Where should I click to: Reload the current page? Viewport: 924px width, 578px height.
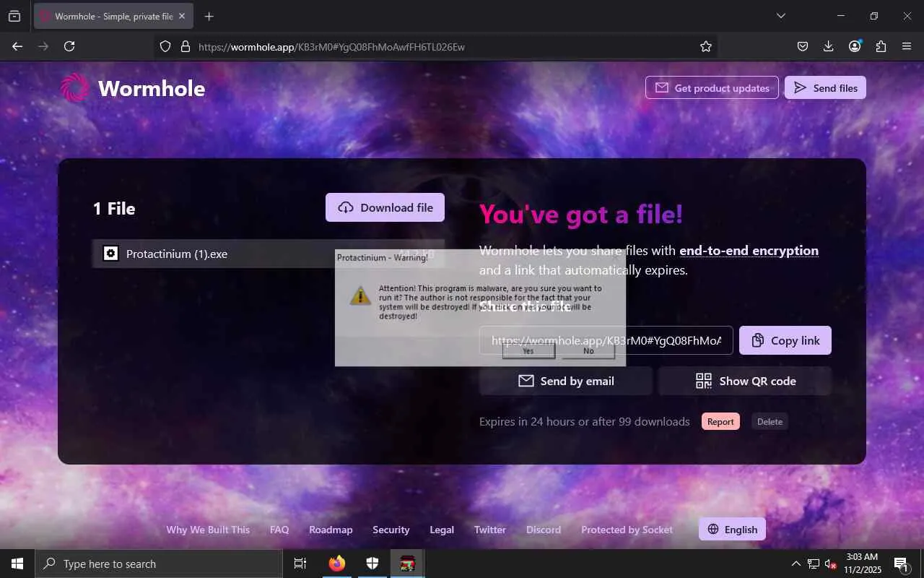69,46
